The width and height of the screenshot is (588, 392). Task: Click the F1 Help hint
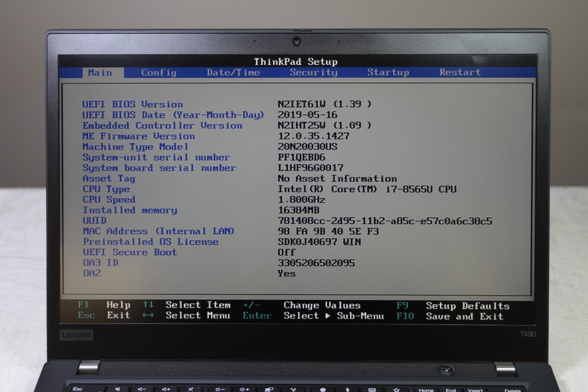click(x=104, y=305)
